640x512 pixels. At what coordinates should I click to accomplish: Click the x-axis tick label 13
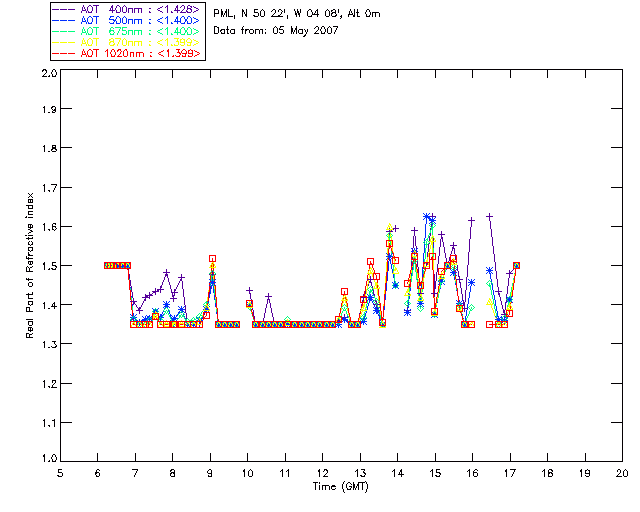click(x=360, y=473)
